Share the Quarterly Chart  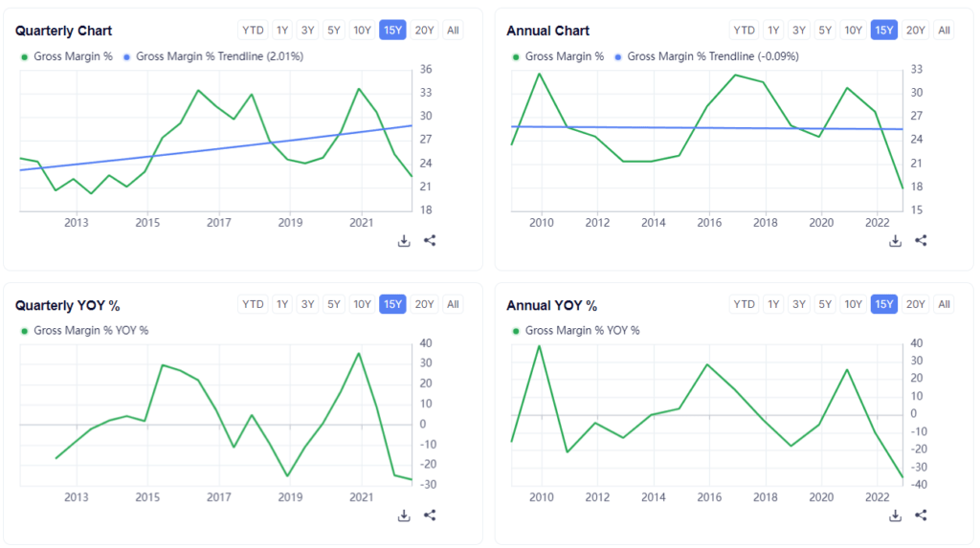pyautogui.click(x=430, y=241)
